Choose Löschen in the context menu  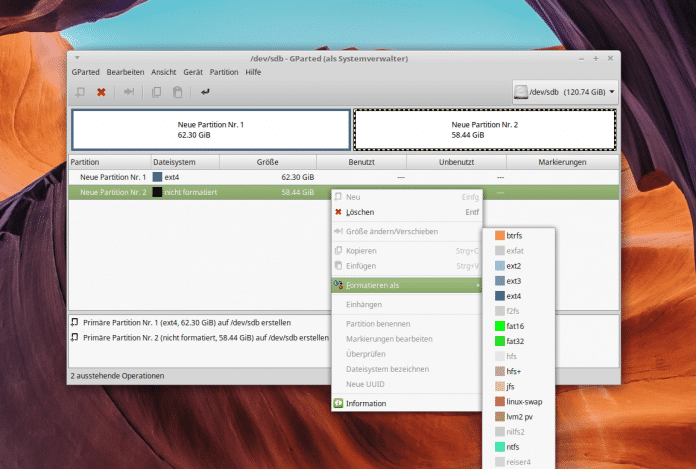(x=360, y=212)
